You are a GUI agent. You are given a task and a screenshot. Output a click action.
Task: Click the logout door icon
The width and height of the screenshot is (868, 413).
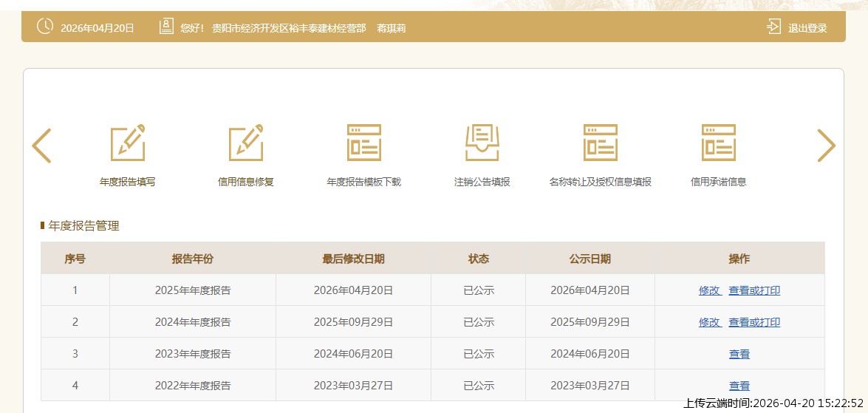coord(773,27)
